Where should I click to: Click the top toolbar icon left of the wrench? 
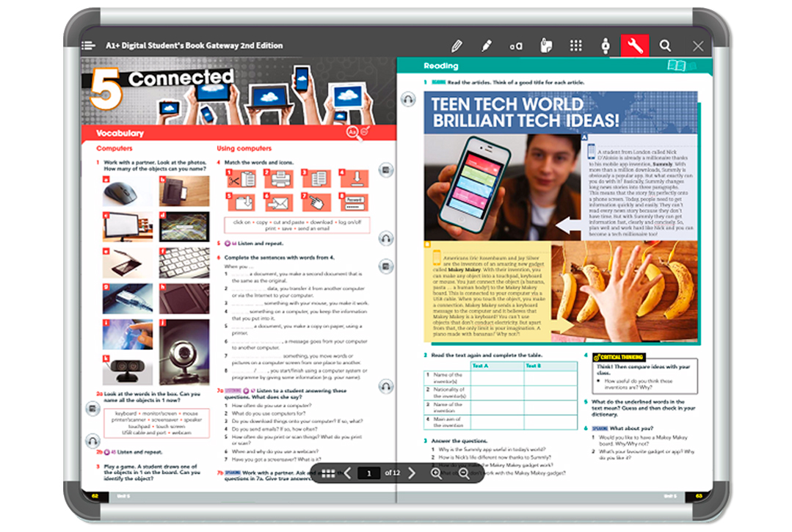coord(605,45)
